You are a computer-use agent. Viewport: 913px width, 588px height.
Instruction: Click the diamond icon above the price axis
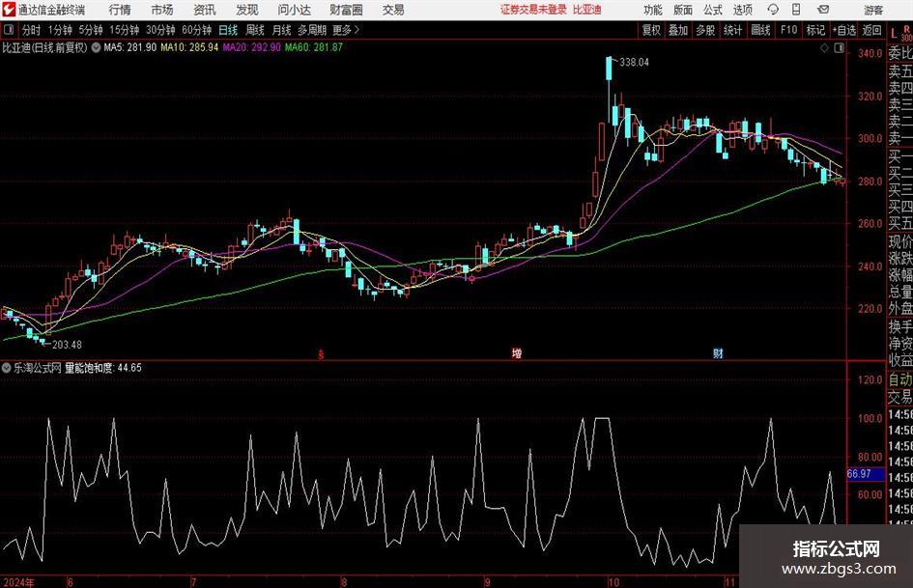tap(824, 48)
